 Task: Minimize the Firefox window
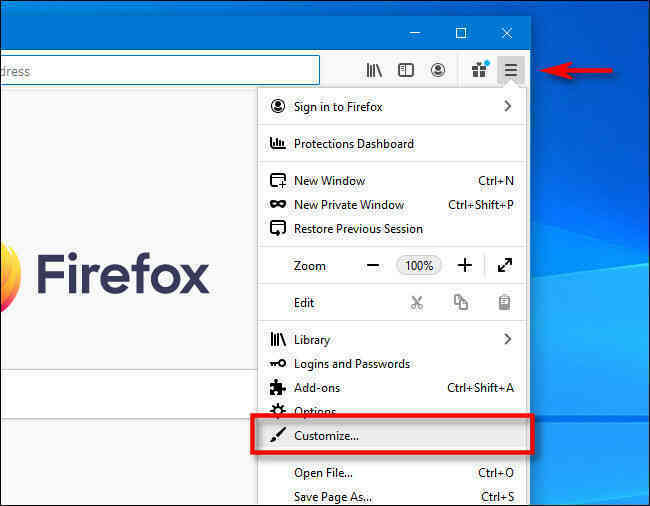415,33
